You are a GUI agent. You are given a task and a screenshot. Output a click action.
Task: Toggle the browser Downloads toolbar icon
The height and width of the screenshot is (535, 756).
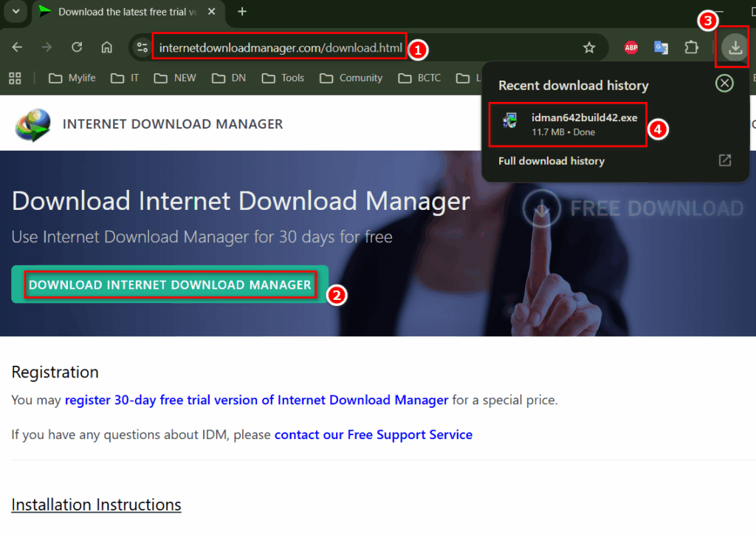pos(735,47)
